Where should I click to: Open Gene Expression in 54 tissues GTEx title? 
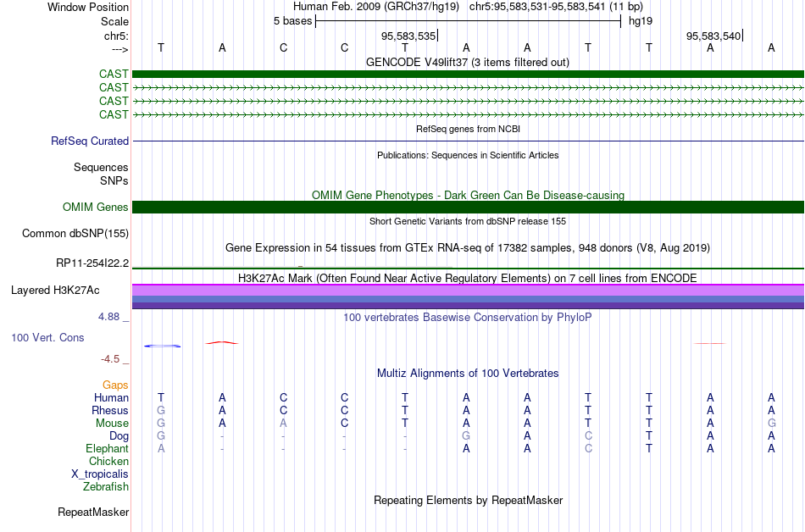pyautogui.click(x=468, y=248)
